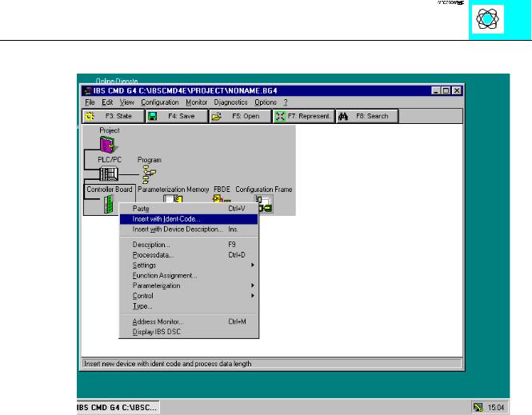The width and height of the screenshot is (532, 415).
Task: Close the IBS CMD G4 window
Action: (457, 90)
